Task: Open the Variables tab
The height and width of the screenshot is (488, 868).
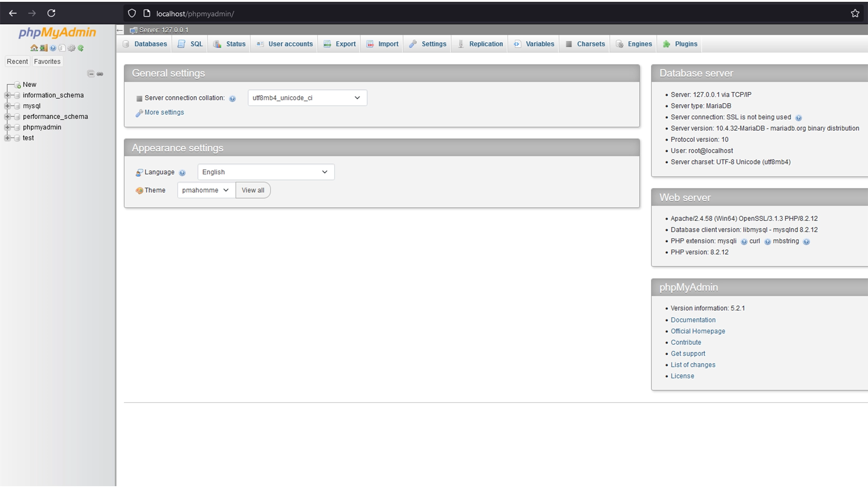Action: click(534, 44)
